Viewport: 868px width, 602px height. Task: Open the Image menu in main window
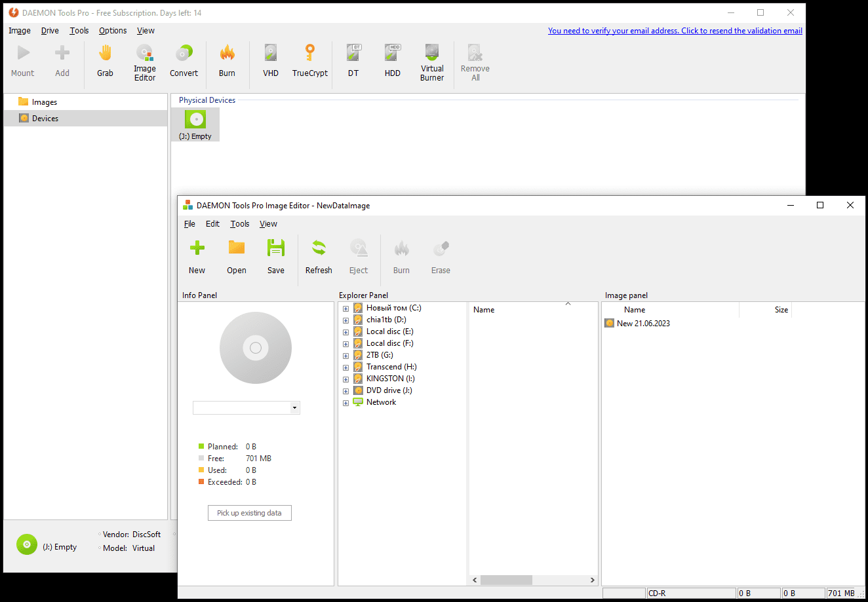pos(20,31)
